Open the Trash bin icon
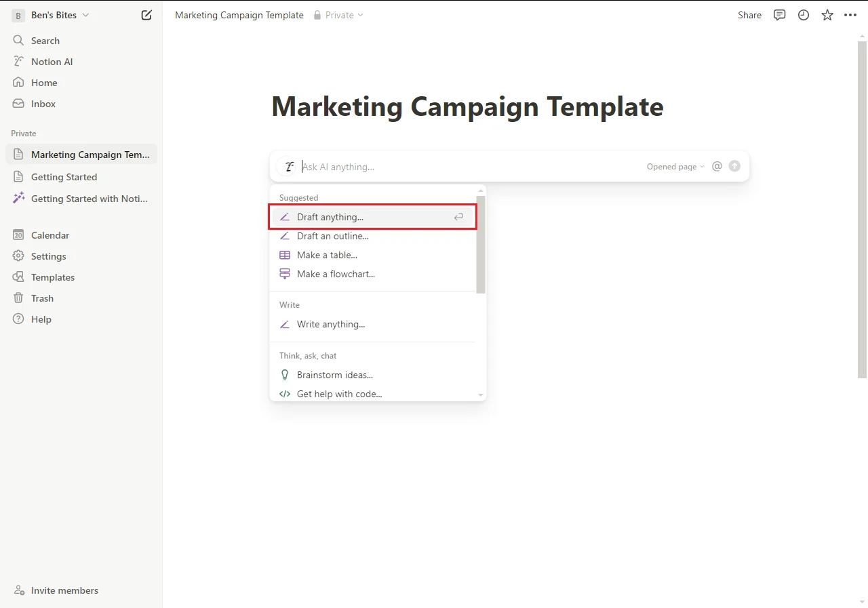Viewport: 868px width, 608px height. (x=18, y=298)
